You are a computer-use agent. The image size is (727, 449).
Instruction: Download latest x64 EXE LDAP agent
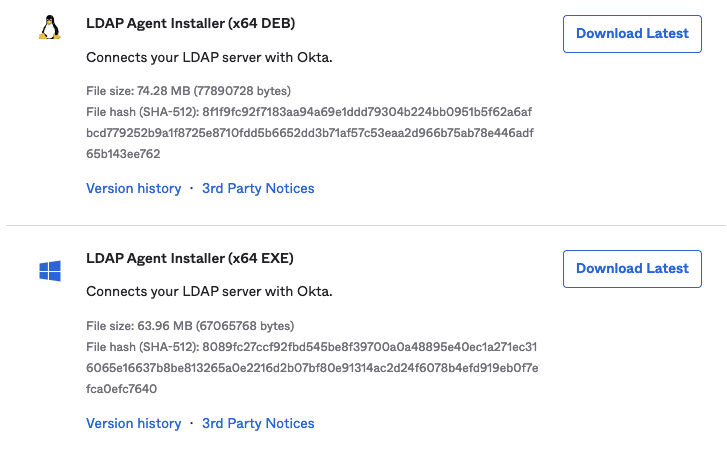click(632, 268)
